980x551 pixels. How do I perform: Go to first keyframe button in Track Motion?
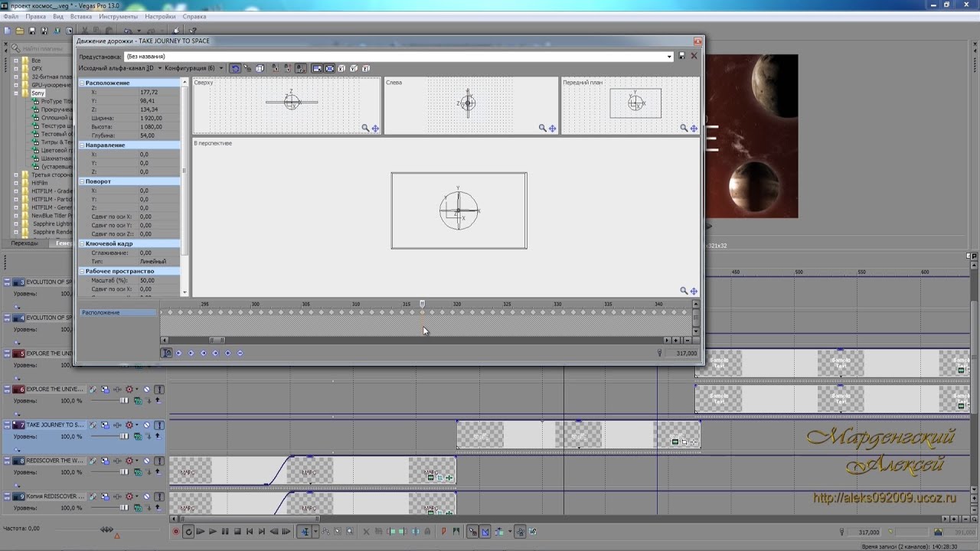(178, 353)
